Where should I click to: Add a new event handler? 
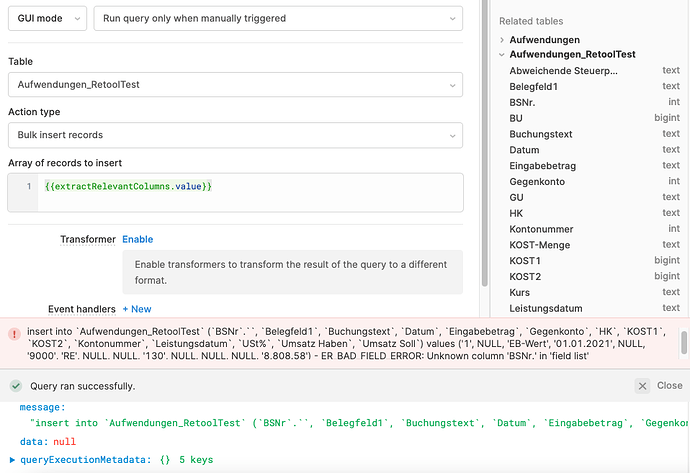point(137,309)
